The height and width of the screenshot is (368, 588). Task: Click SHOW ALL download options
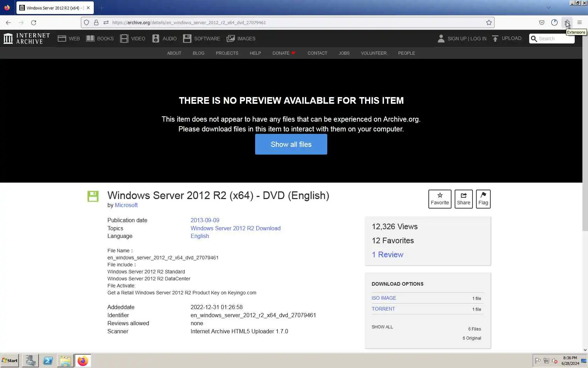382,327
